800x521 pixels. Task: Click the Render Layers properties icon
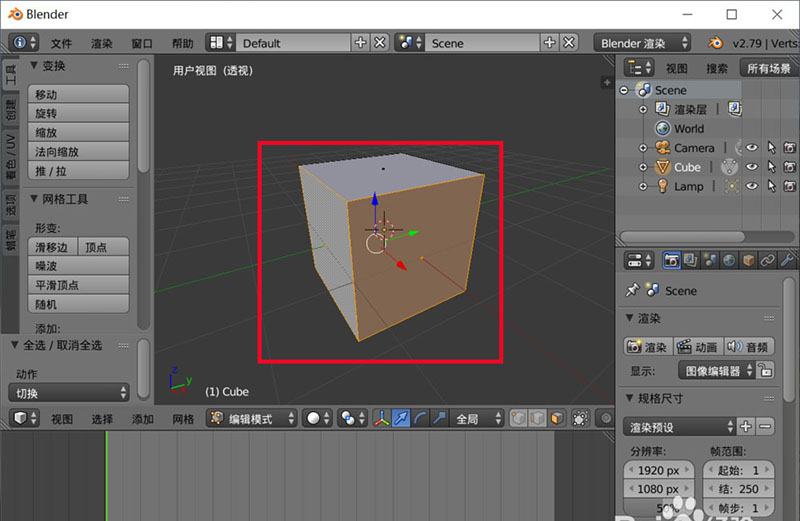point(691,260)
